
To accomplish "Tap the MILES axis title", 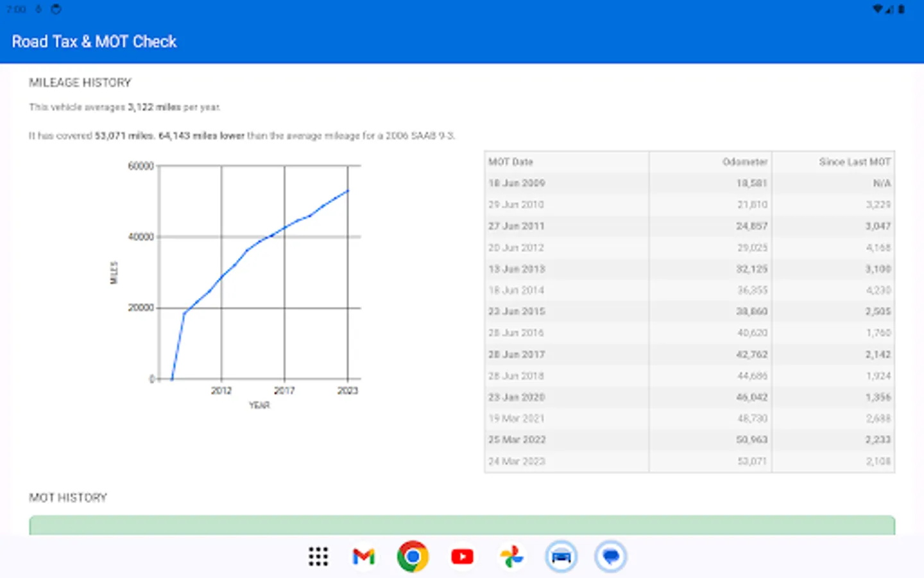I will (x=114, y=272).
